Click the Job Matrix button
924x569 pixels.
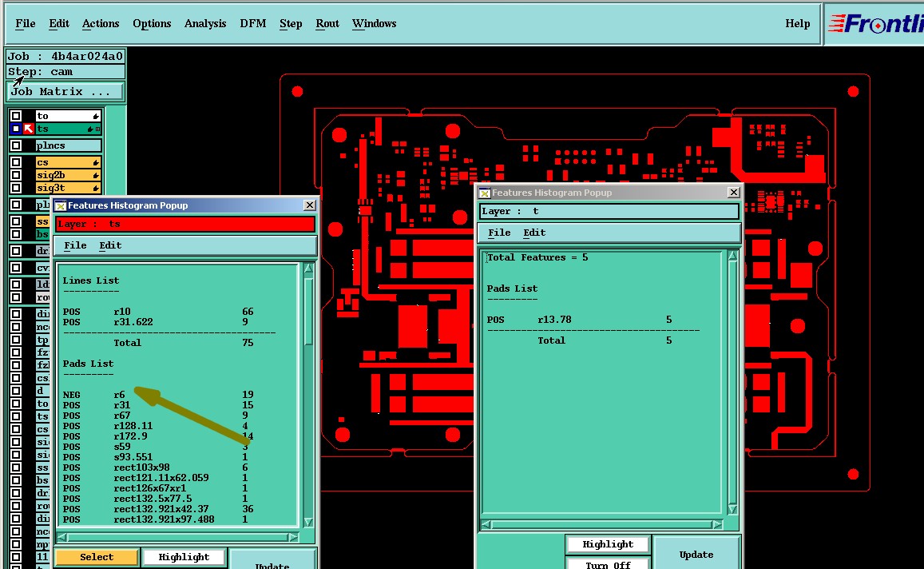[65, 91]
